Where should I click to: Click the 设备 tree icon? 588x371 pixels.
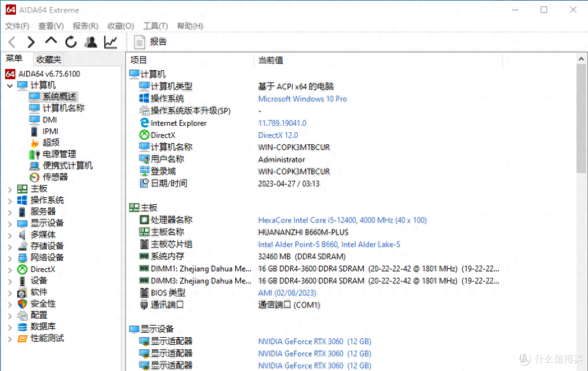pyautogui.click(x=22, y=281)
